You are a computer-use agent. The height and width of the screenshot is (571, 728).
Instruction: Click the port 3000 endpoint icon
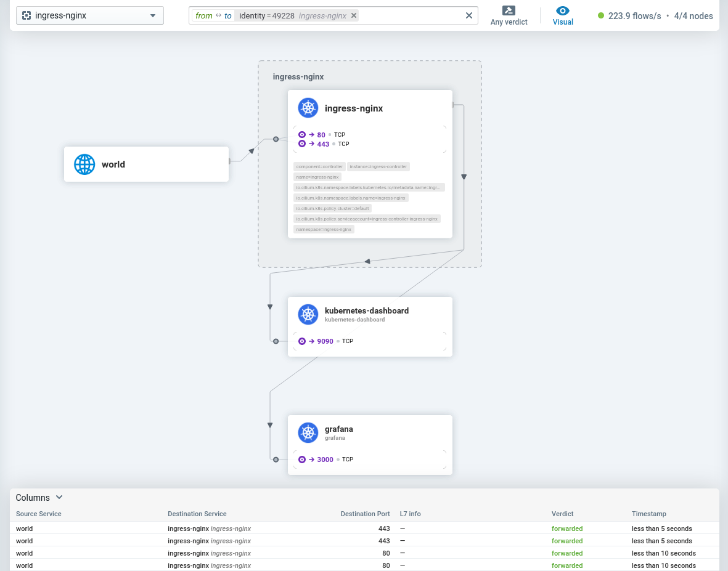pos(302,460)
